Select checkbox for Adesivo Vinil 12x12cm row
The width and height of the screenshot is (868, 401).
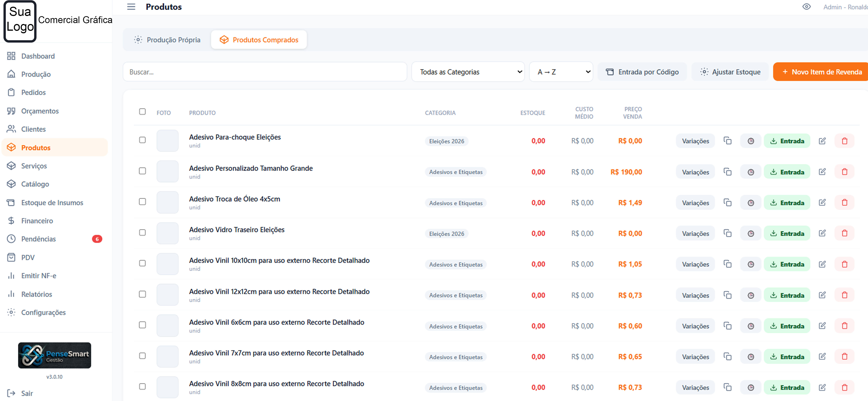(x=143, y=294)
